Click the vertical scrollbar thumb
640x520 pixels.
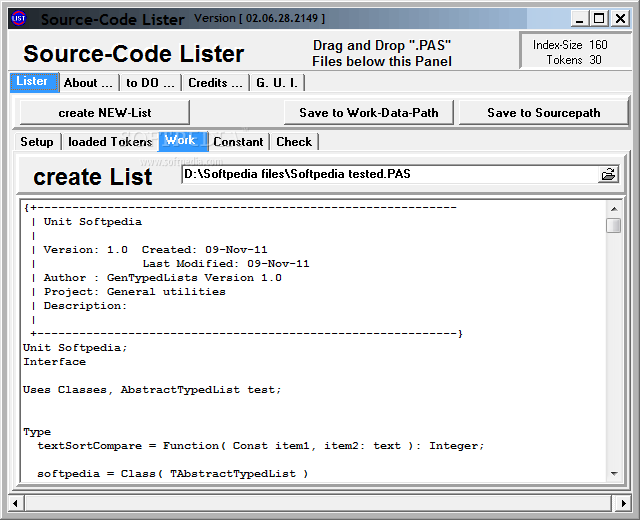point(613,225)
